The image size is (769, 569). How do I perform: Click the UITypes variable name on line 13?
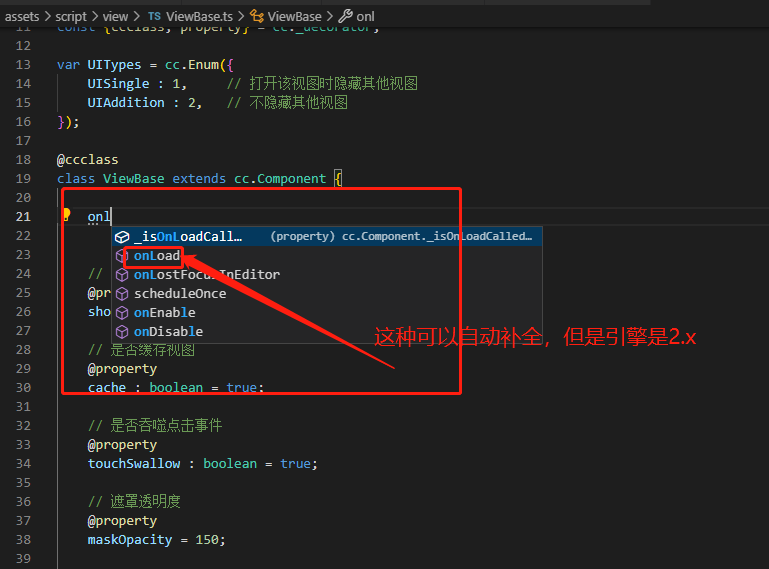114,65
